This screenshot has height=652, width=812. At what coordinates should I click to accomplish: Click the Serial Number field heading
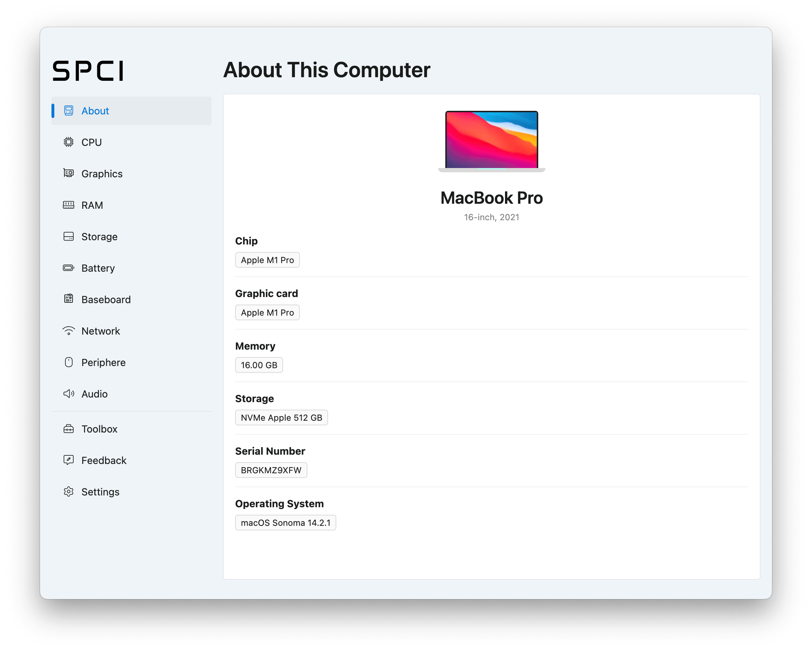pos(271,451)
